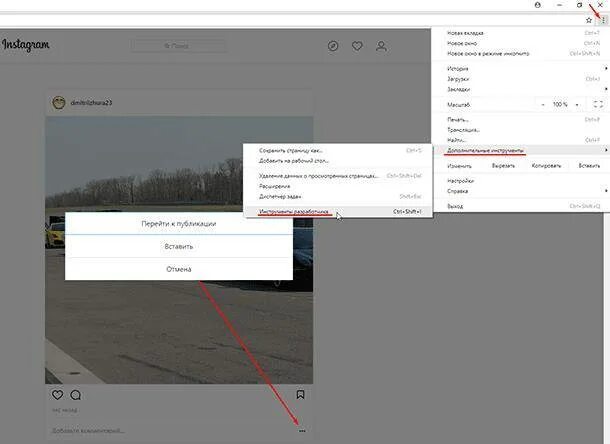Open the post's three-dot options icon
Screen dimensions: 610x444
click(x=302, y=431)
